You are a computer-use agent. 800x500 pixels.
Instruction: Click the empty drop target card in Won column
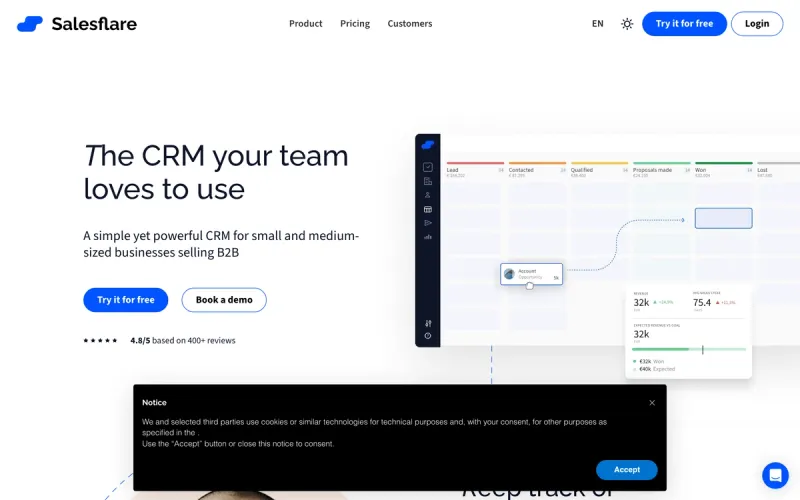point(723,218)
